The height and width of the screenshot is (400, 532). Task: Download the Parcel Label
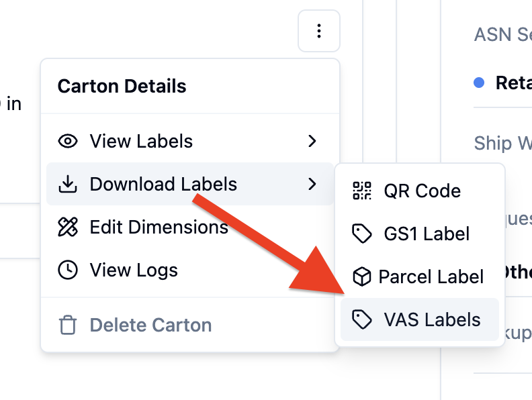420,277
